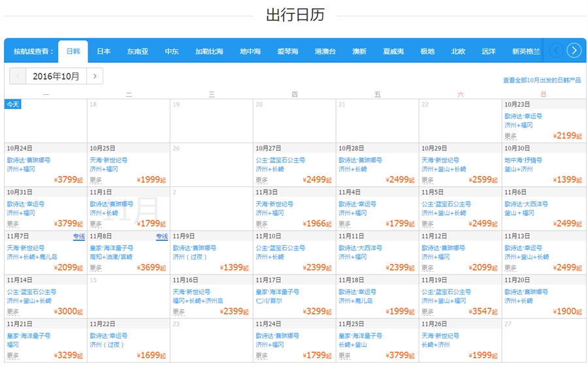This screenshot has height=370, width=588.
Task: Open 歌诗达·幸运号 cruise on 10月23日
Action: [523, 116]
